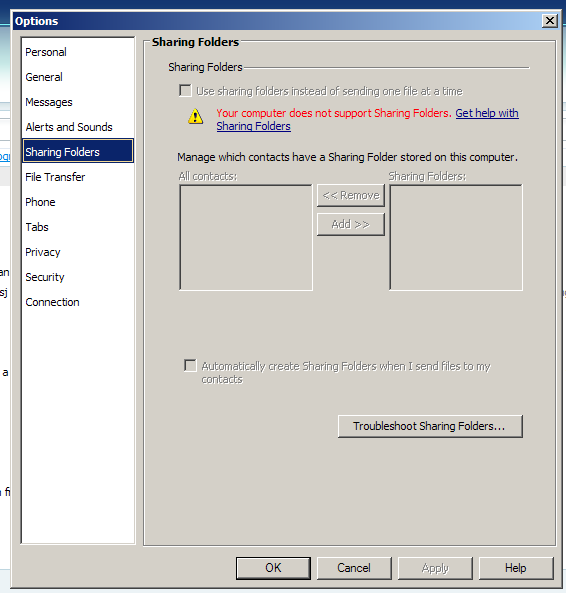This screenshot has width=566, height=593.
Task: Click the Troubleshoot Sharing Folders button
Action: pos(430,426)
